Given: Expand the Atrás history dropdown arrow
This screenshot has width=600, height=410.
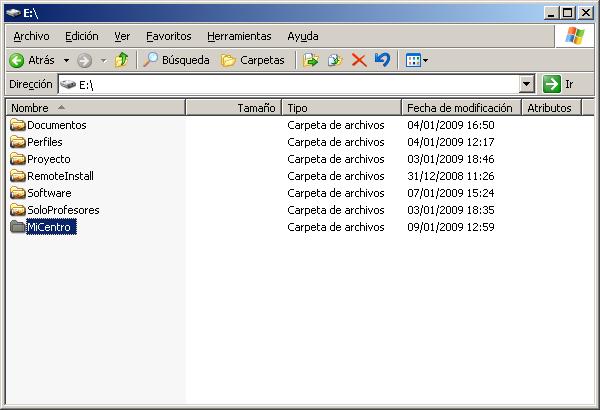Looking at the screenshot, I should (67, 60).
